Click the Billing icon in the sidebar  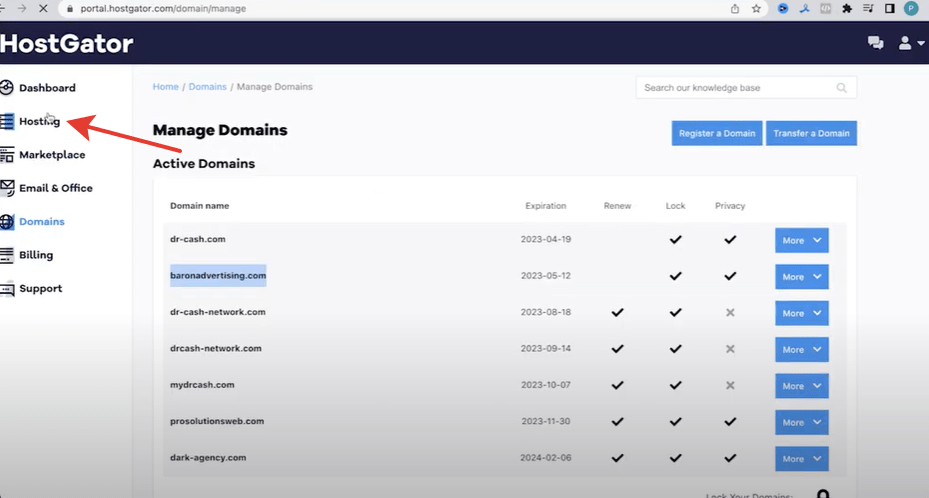coord(7,255)
